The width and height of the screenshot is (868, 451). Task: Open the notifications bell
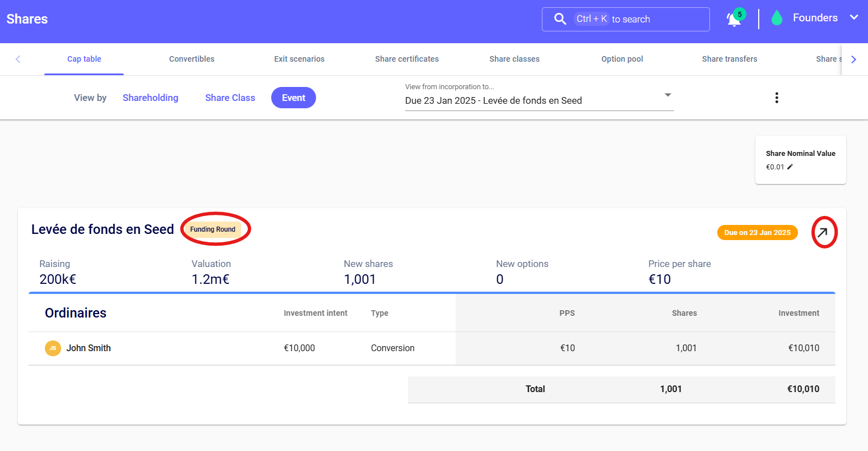coord(734,20)
